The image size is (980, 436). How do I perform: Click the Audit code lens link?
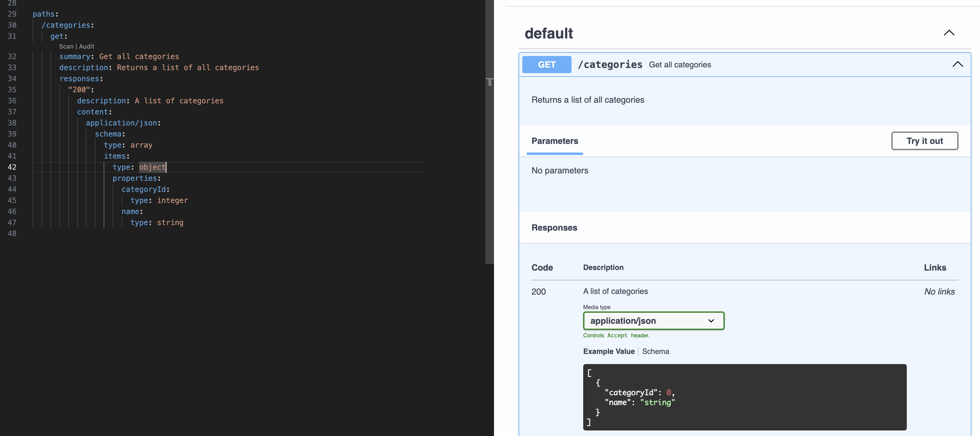pyautogui.click(x=86, y=46)
